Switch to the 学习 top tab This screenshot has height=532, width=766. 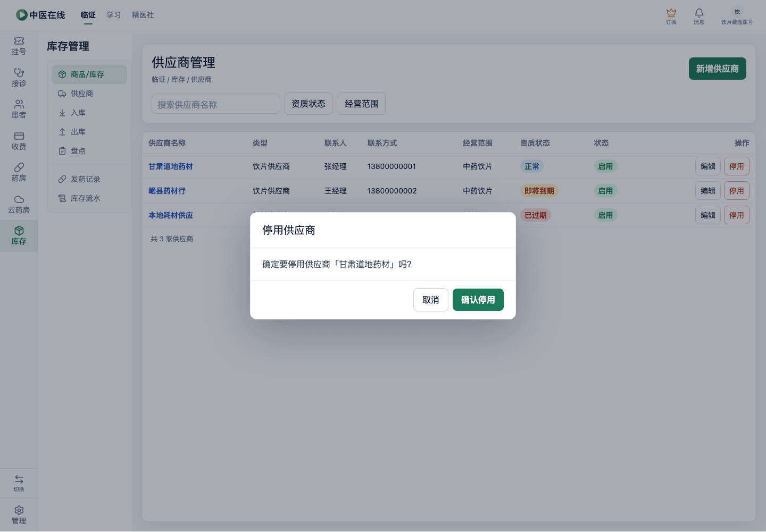pyautogui.click(x=114, y=15)
